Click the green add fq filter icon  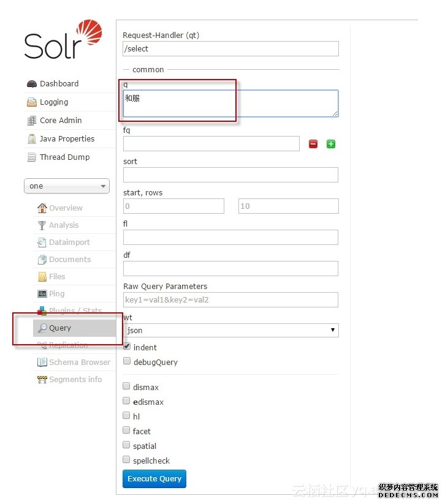[x=331, y=144]
